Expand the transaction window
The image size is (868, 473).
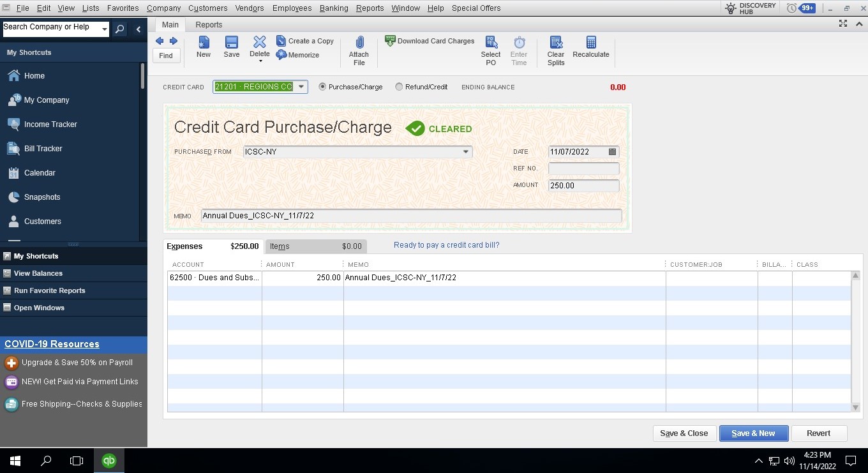click(843, 24)
